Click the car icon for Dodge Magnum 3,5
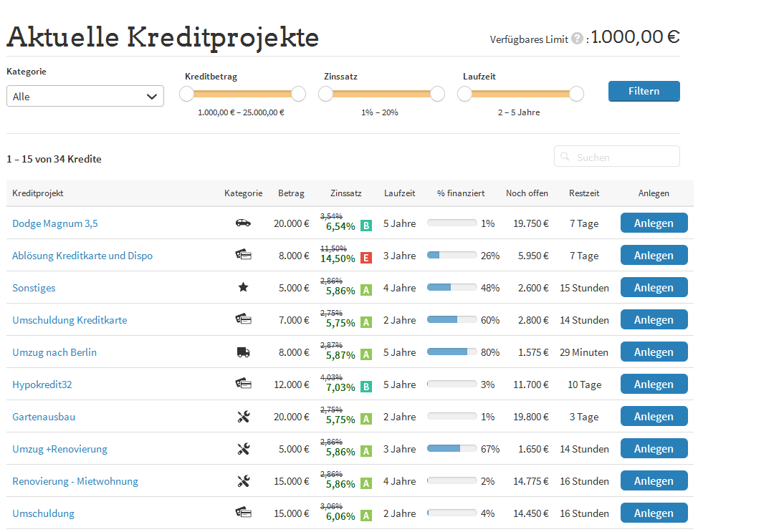Viewport: 779px width, 532px height. 243,223
